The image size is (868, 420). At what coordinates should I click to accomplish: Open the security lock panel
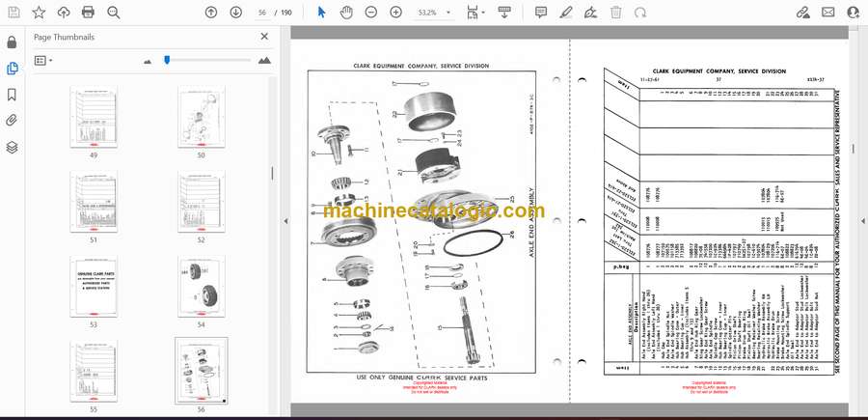pyautogui.click(x=12, y=42)
